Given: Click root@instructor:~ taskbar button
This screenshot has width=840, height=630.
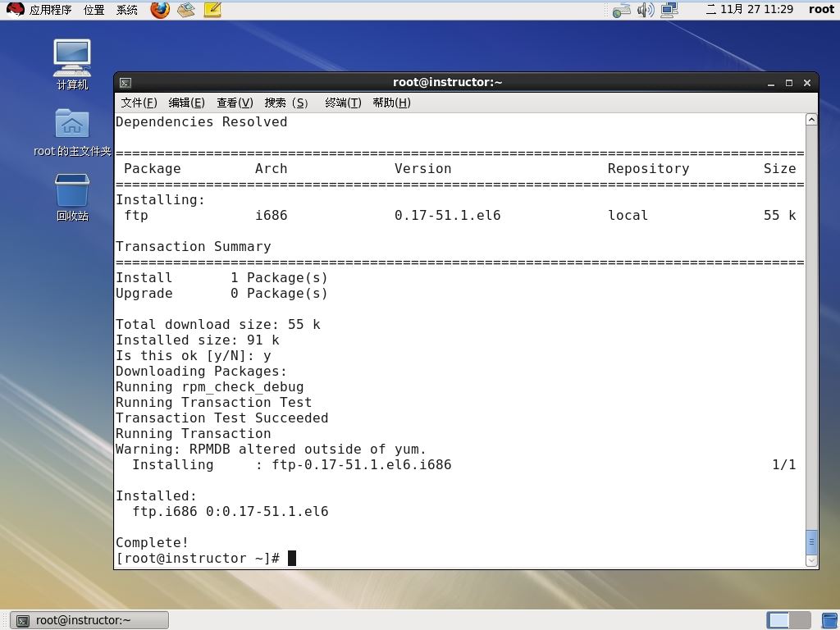Looking at the screenshot, I should click(89, 620).
